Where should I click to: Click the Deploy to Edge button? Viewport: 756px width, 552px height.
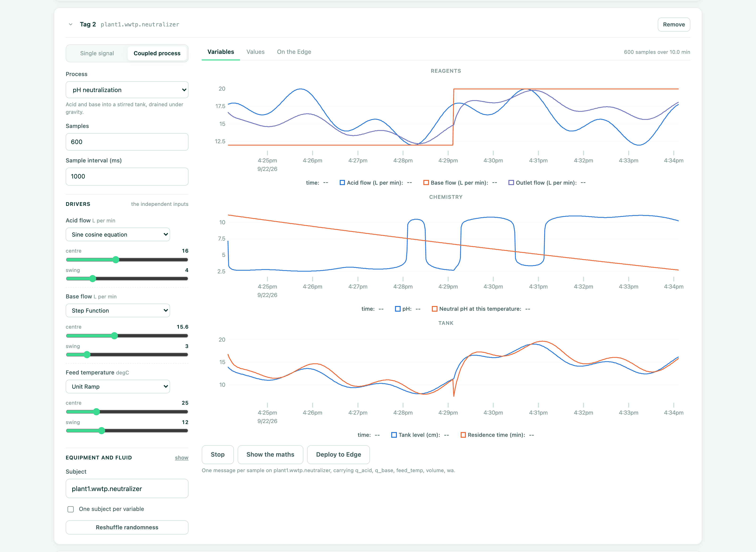coord(338,454)
